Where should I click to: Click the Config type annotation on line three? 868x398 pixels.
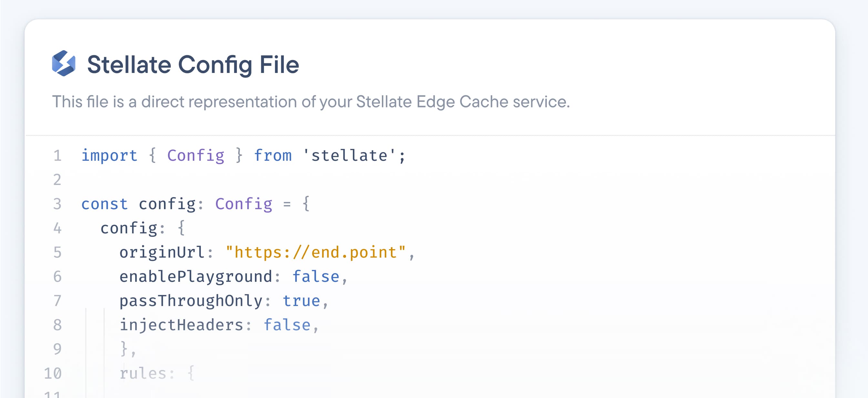243,204
